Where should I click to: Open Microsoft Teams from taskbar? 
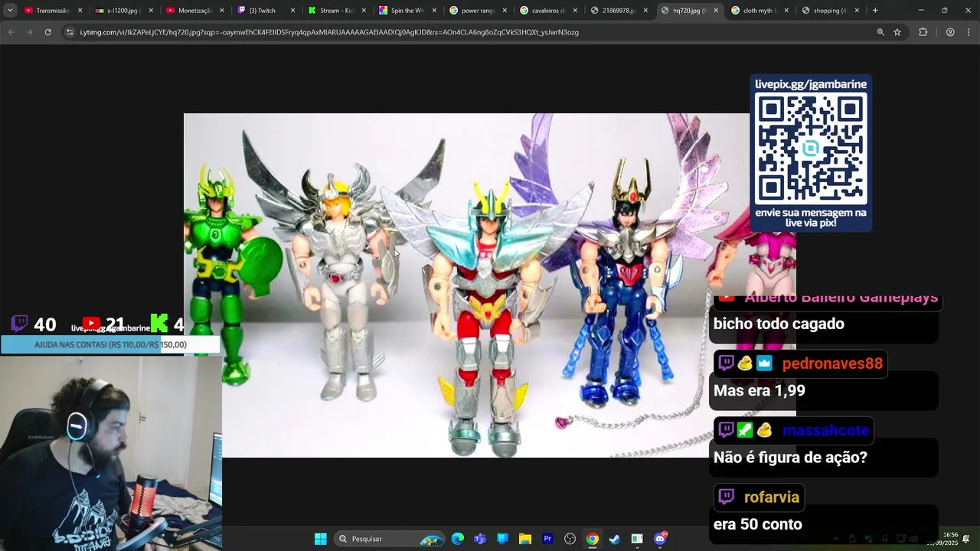click(480, 539)
